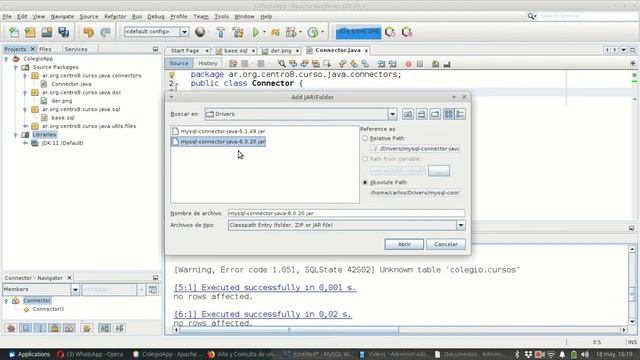Click the Up One Level icon in the dialog
The height and width of the screenshot is (360, 640).
(408, 114)
